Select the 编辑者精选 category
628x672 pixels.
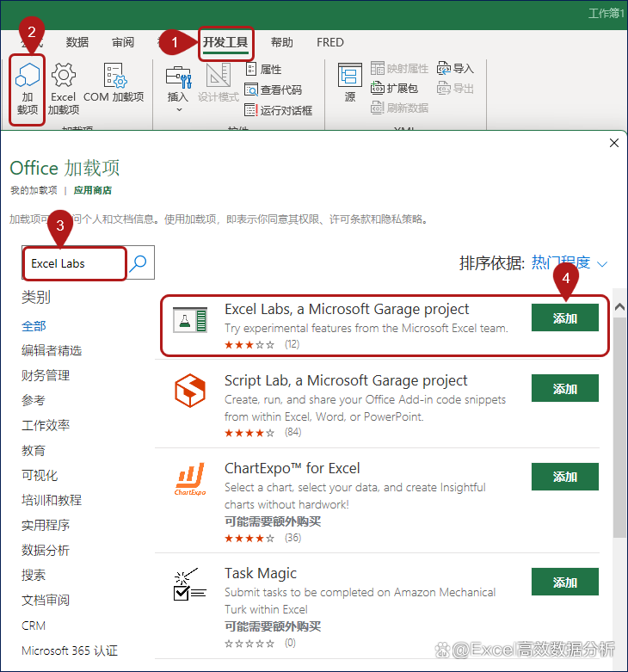[52, 350]
